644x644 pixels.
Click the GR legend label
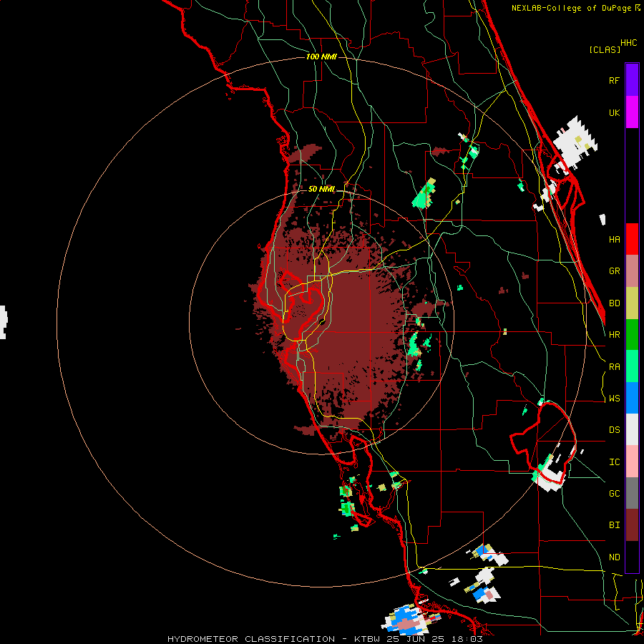(x=614, y=271)
